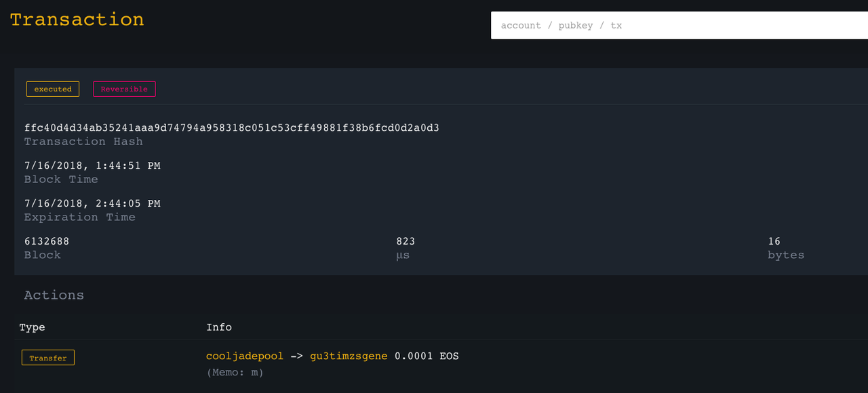Click the Expiration Time value 2:44:05 PM

coord(92,203)
